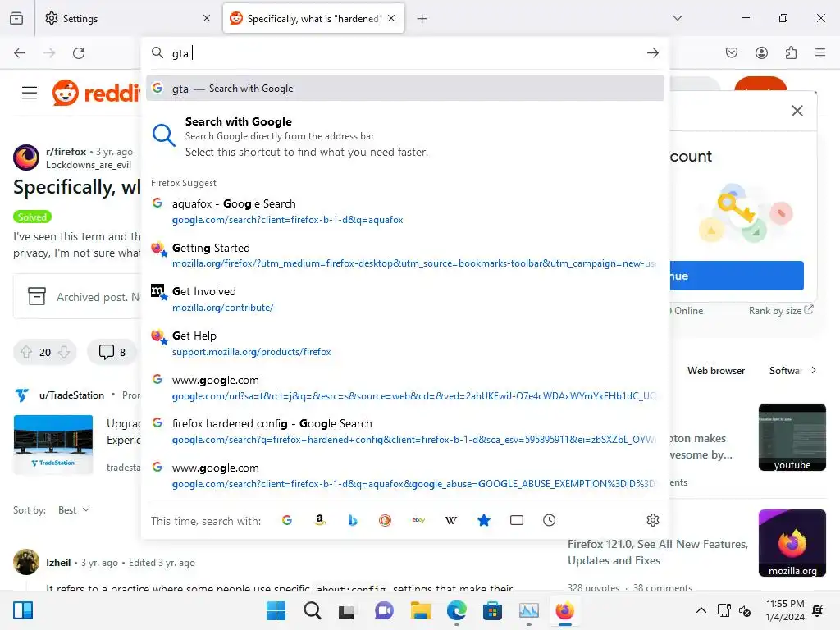Open the Firefox 121.0 features post link
The width and height of the screenshot is (840, 630).
[658, 552]
